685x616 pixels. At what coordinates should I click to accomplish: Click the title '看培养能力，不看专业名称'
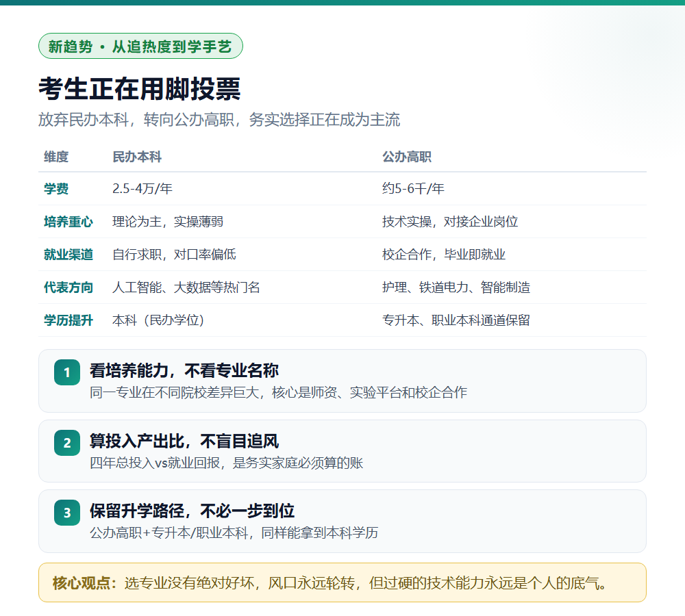click(184, 371)
